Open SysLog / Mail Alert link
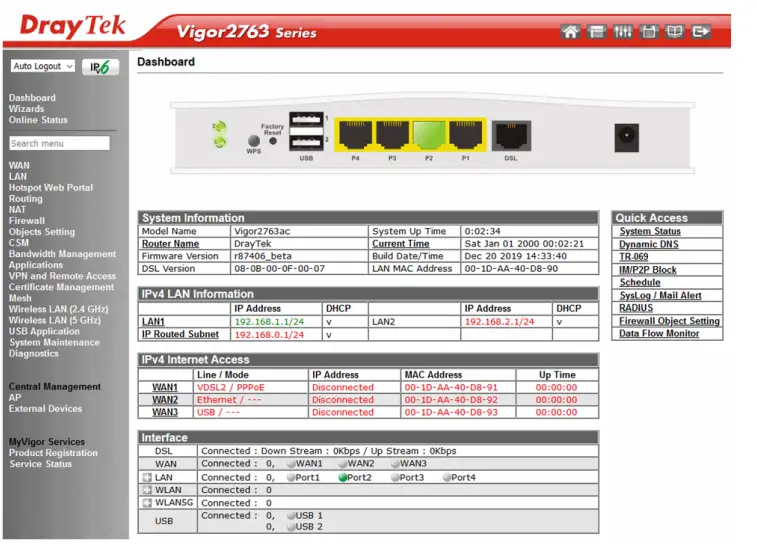Image resolution: width=757 pixels, height=551 pixels. click(660, 296)
